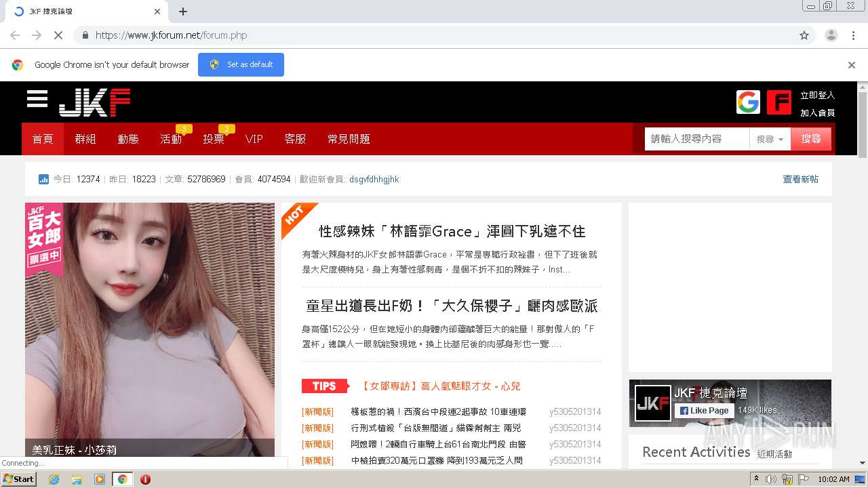This screenshot has width=868, height=488.
Task: Select the Chrome taskbar icon
Action: [122, 479]
